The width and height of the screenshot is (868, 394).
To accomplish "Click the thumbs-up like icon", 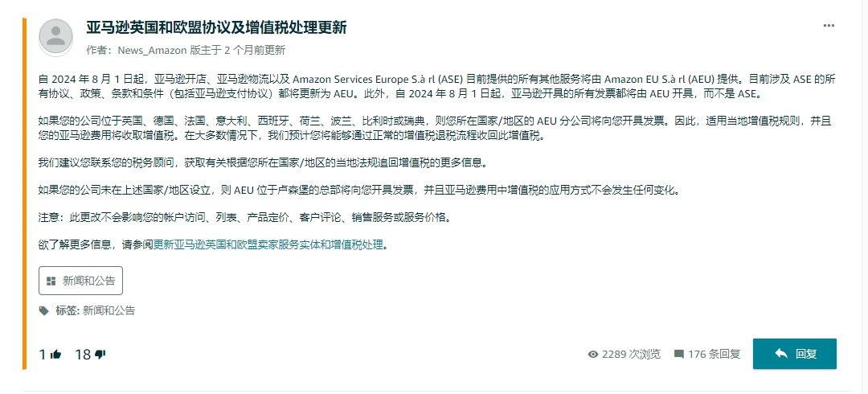I will tap(56, 355).
